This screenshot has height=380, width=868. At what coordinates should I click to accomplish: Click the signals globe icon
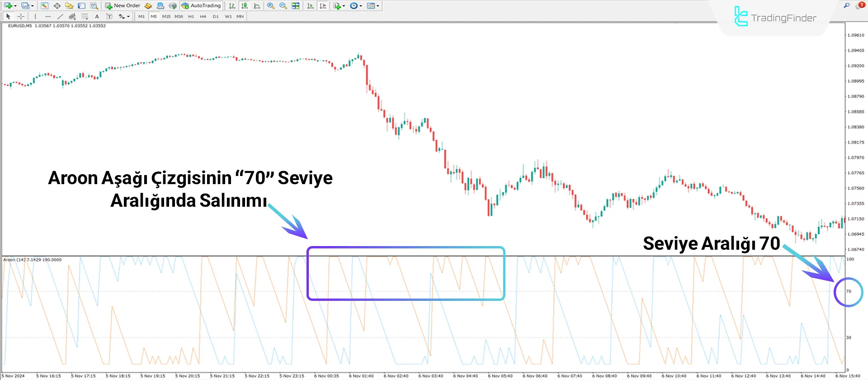coord(173,5)
